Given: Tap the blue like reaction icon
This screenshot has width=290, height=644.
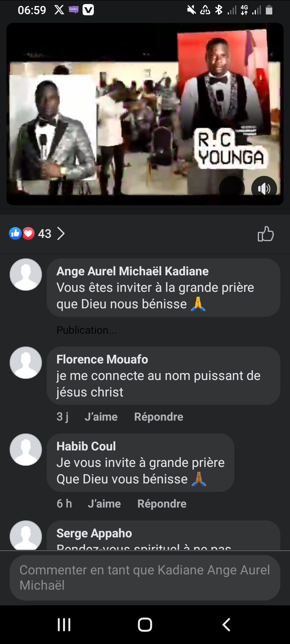Looking at the screenshot, I should tap(15, 233).
